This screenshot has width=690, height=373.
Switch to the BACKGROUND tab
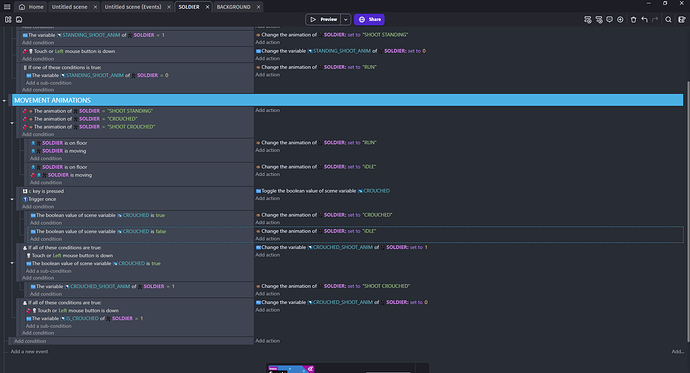point(234,7)
